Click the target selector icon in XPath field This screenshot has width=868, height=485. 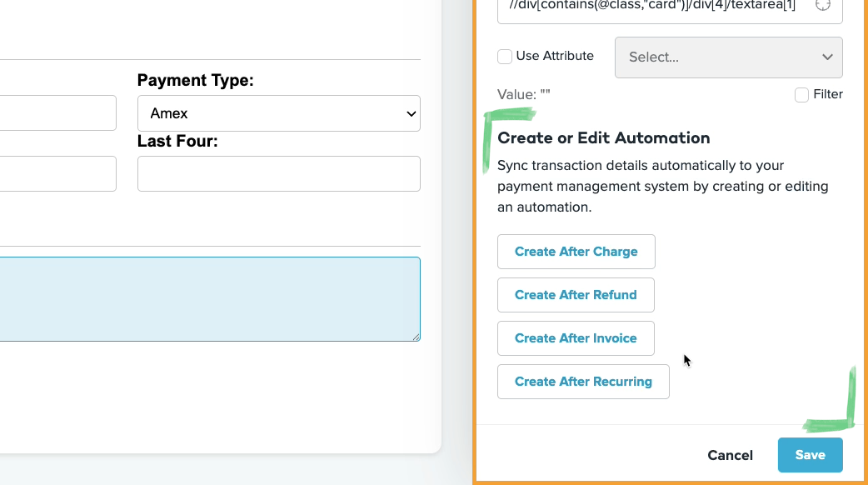(x=823, y=5)
